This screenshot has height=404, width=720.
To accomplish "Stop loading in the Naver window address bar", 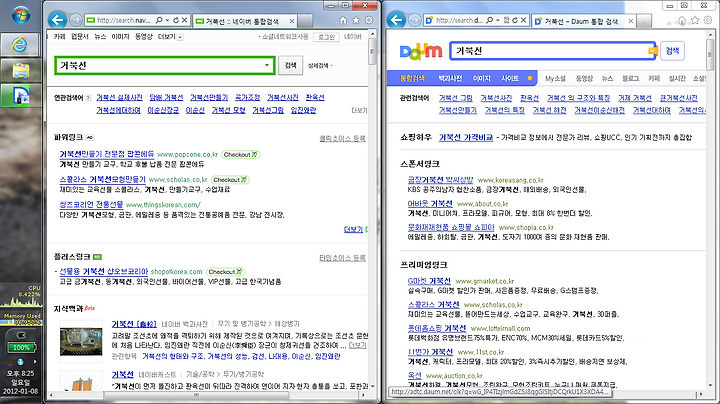I will [184, 20].
